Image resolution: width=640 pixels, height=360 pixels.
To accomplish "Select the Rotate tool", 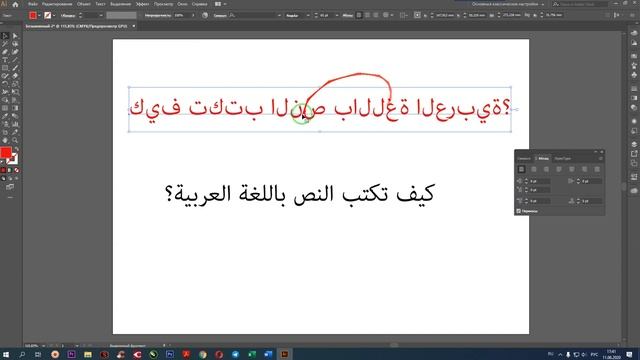I will (x=5, y=84).
